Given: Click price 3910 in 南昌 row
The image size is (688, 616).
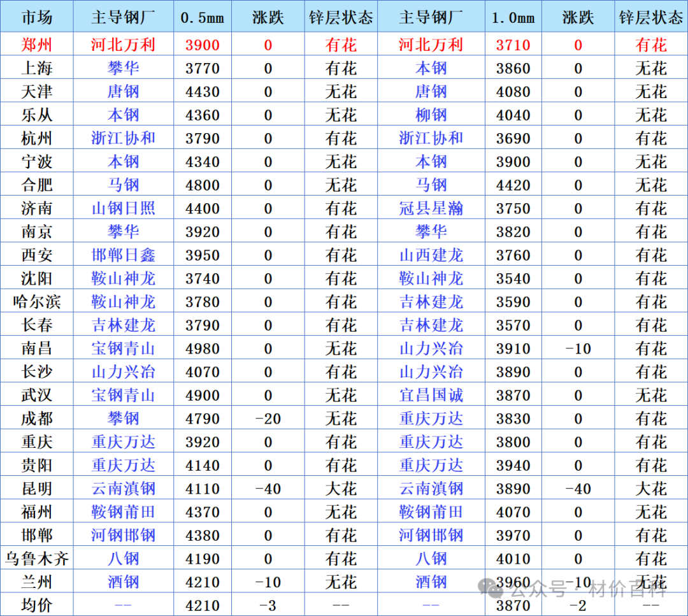Looking at the screenshot, I should tap(513, 349).
